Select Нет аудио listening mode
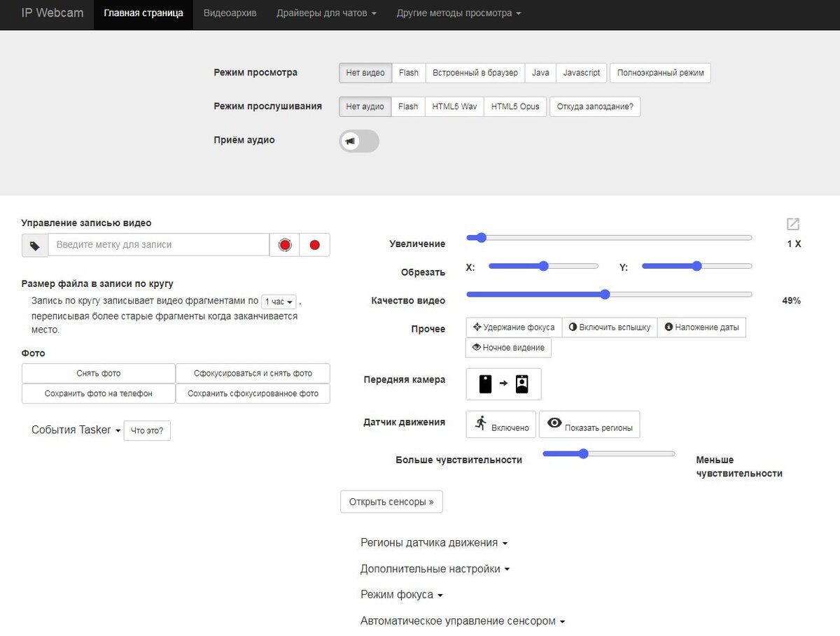Screen dimensions: 840x636 [365, 107]
